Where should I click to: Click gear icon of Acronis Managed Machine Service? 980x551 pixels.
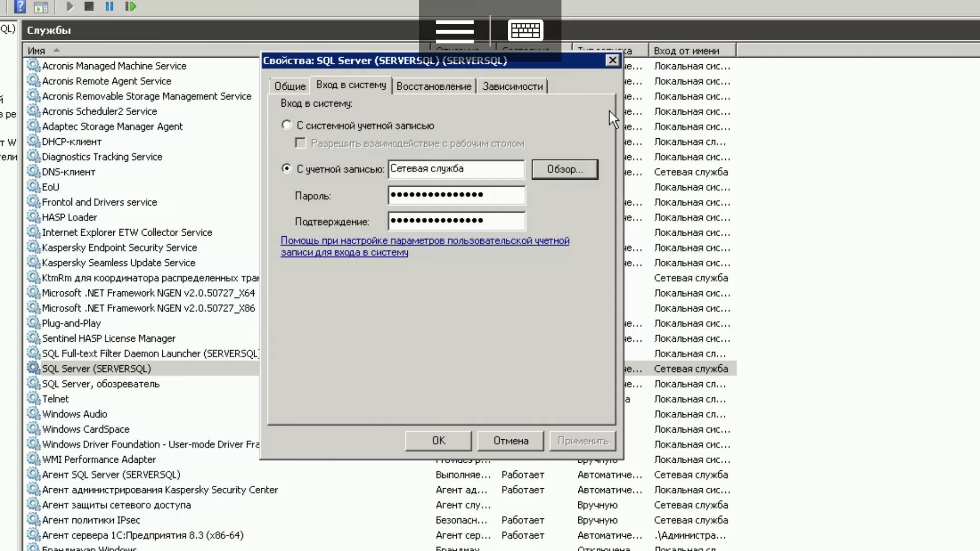pos(34,65)
